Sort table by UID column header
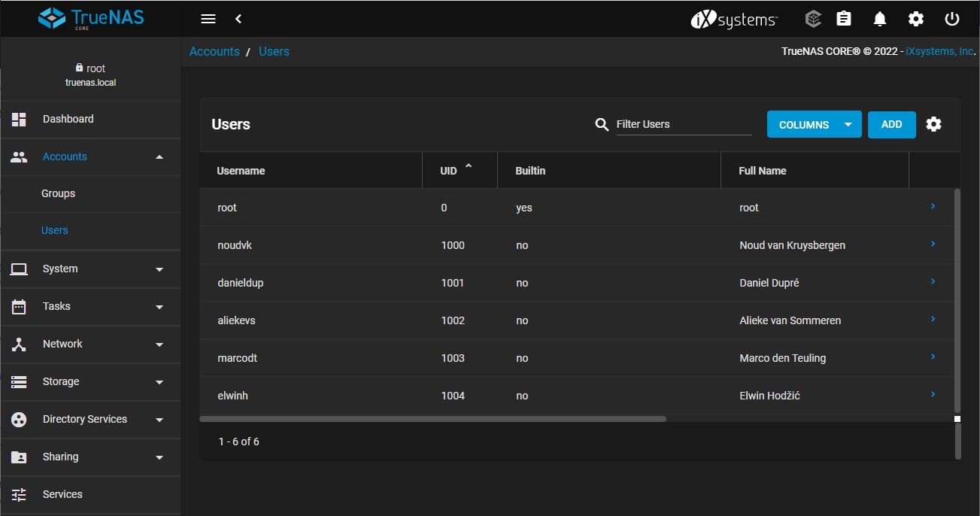 [x=449, y=171]
